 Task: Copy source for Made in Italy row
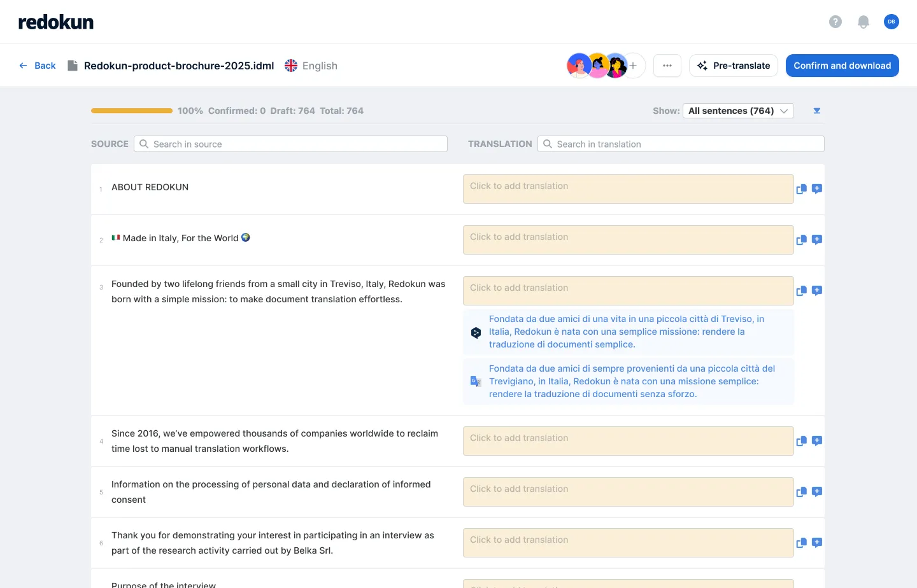pos(802,240)
